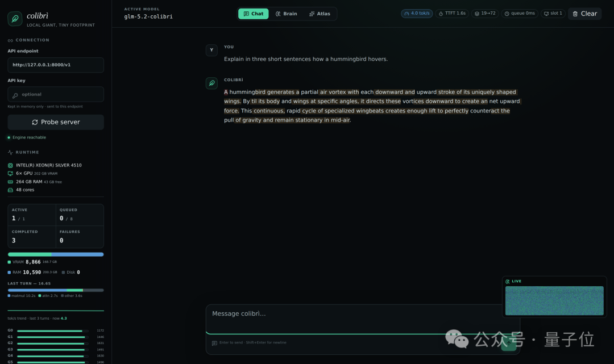Click the RAM 10,590 value

[32, 272]
